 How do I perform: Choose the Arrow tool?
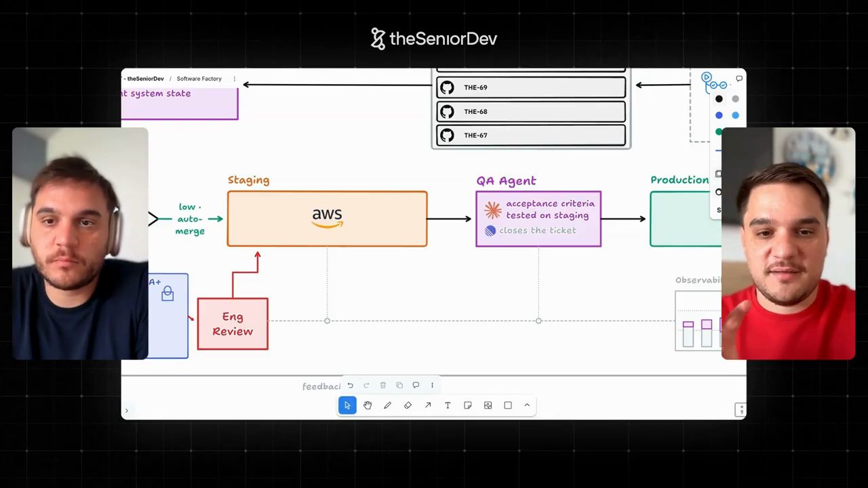point(428,405)
